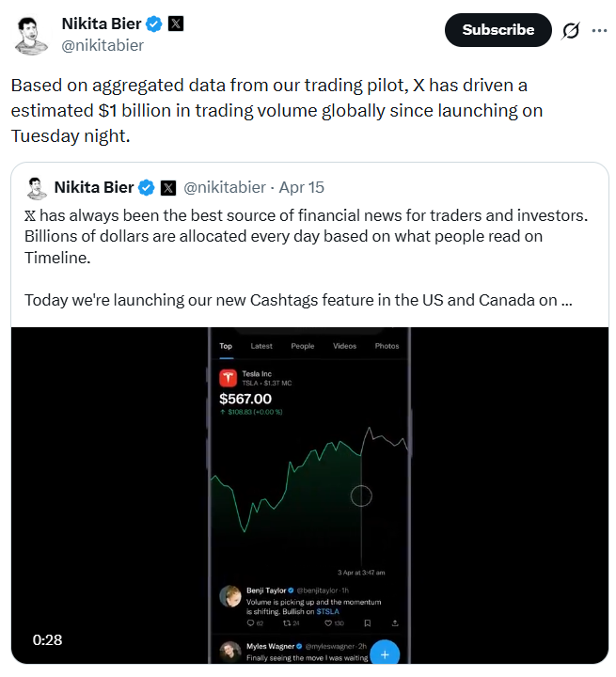Open the Grok explain-post icon
The height and width of the screenshot is (677, 616).
pyautogui.click(x=570, y=30)
